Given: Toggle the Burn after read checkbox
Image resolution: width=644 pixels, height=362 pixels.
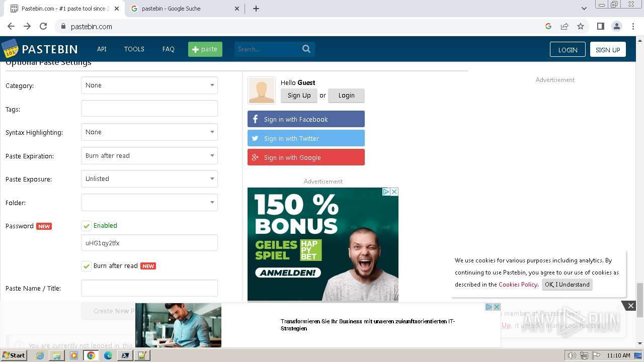Looking at the screenshot, I should (86, 266).
